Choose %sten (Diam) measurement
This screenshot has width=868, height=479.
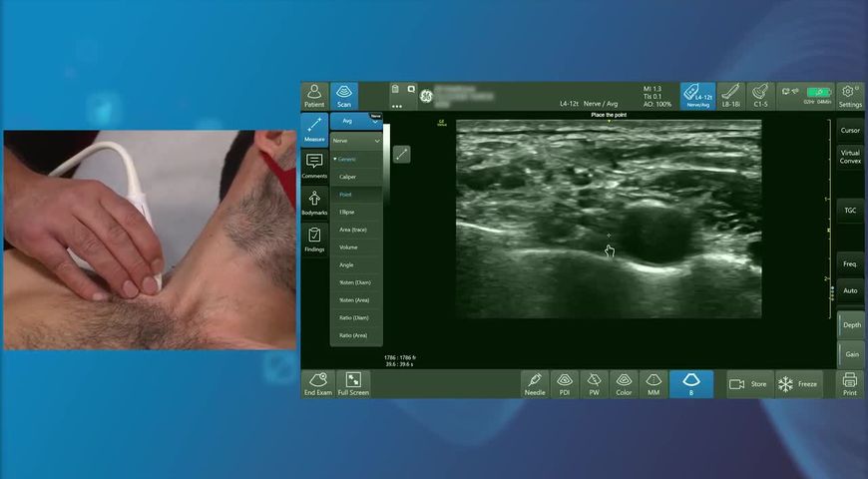pyautogui.click(x=356, y=282)
